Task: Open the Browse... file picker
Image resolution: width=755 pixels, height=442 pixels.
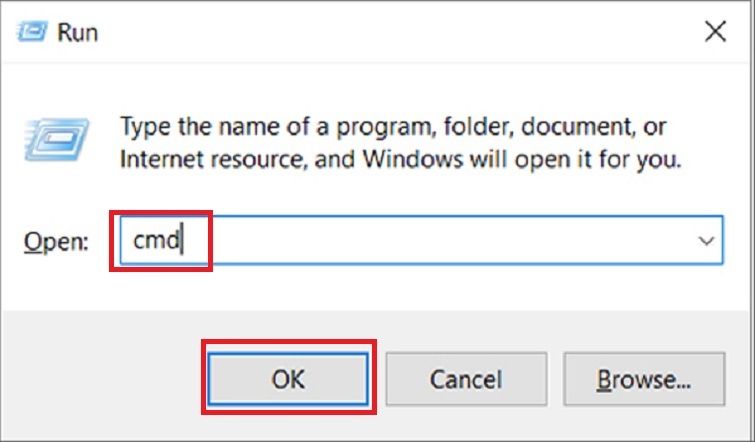Action: click(644, 379)
